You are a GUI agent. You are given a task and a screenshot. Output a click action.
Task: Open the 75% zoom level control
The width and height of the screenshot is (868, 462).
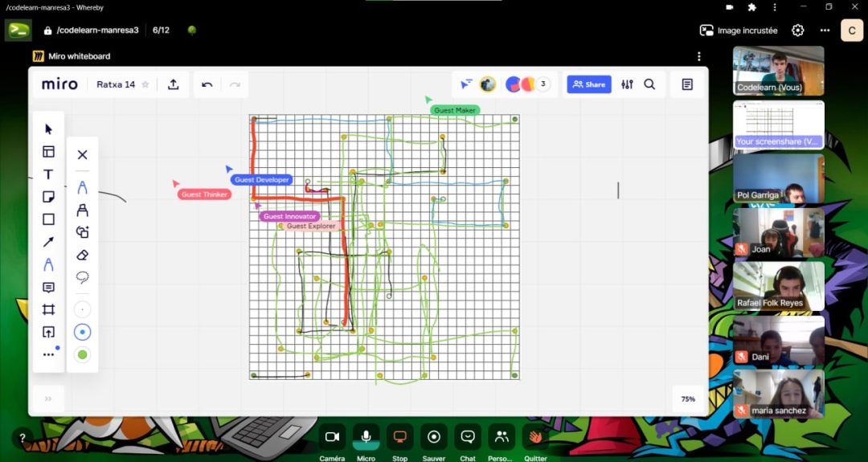688,399
